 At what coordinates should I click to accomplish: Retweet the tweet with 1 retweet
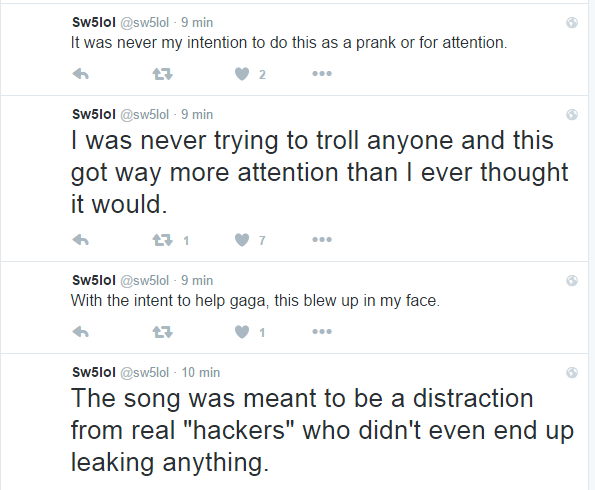pos(162,240)
